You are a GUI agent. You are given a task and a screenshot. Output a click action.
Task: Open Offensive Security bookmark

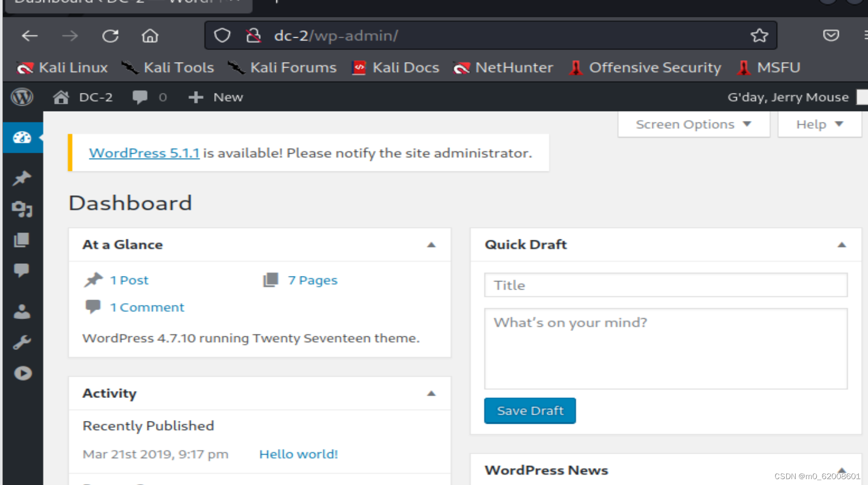pos(645,68)
